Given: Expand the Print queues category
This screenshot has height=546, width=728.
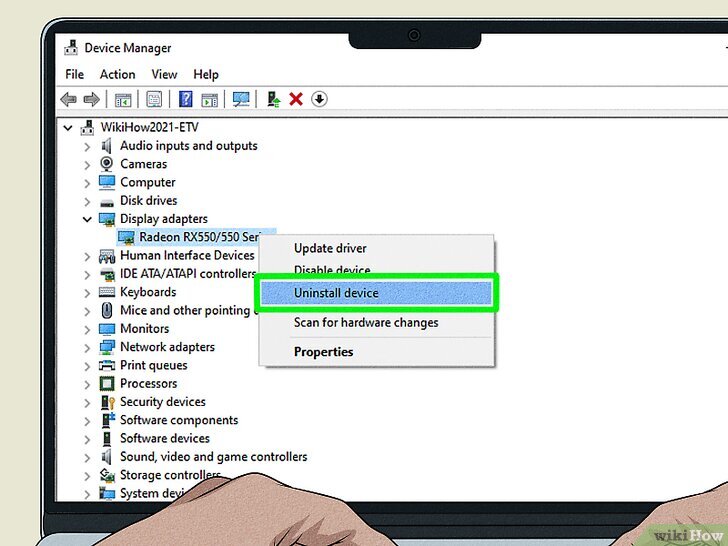Looking at the screenshot, I should tap(87, 366).
